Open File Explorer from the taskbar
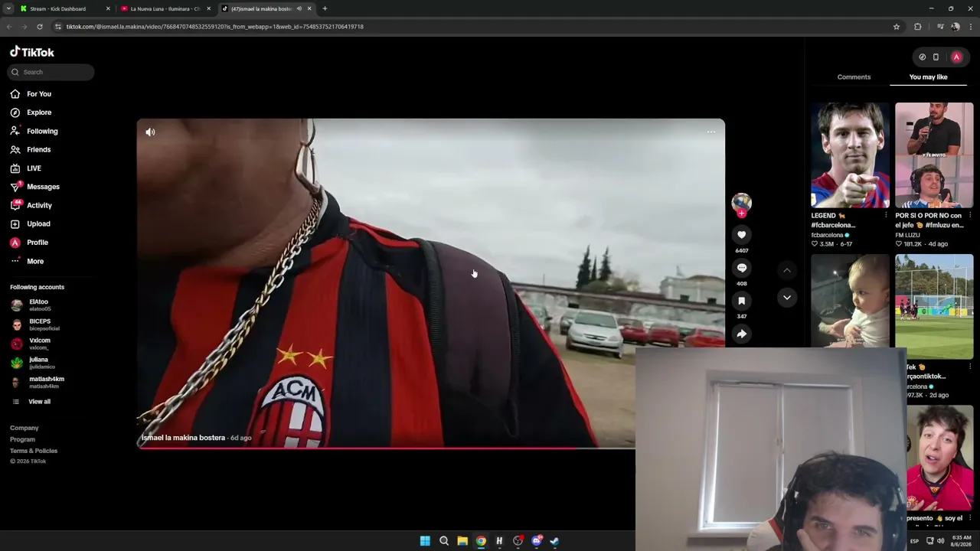The image size is (980, 551). (462, 541)
